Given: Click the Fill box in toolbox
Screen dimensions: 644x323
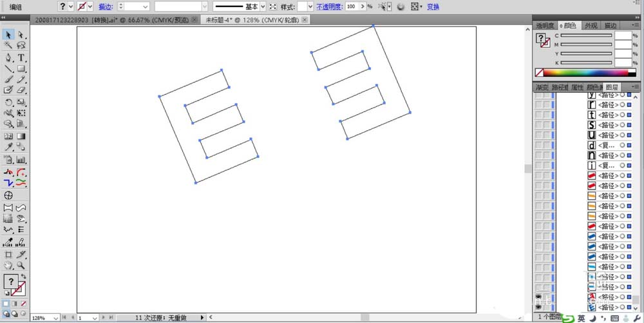Looking at the screenshot, I should click(x=11, y=282).
